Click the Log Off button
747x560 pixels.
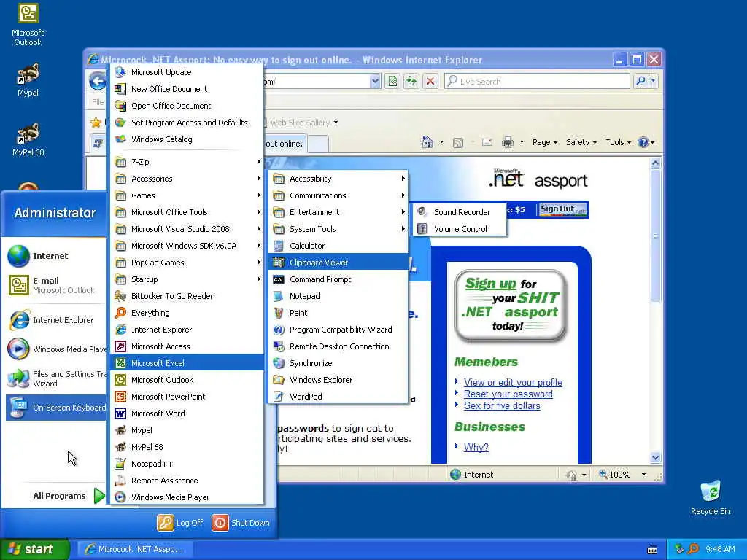pos(181,523)
